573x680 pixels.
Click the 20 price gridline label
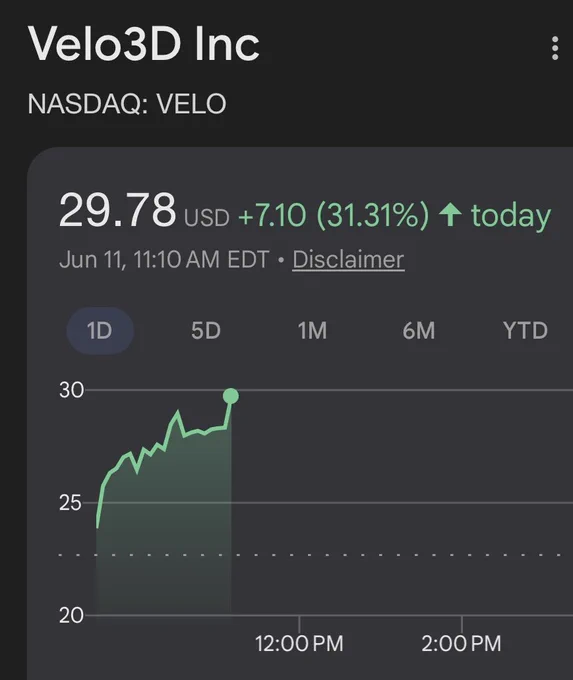tap(71, 615)
